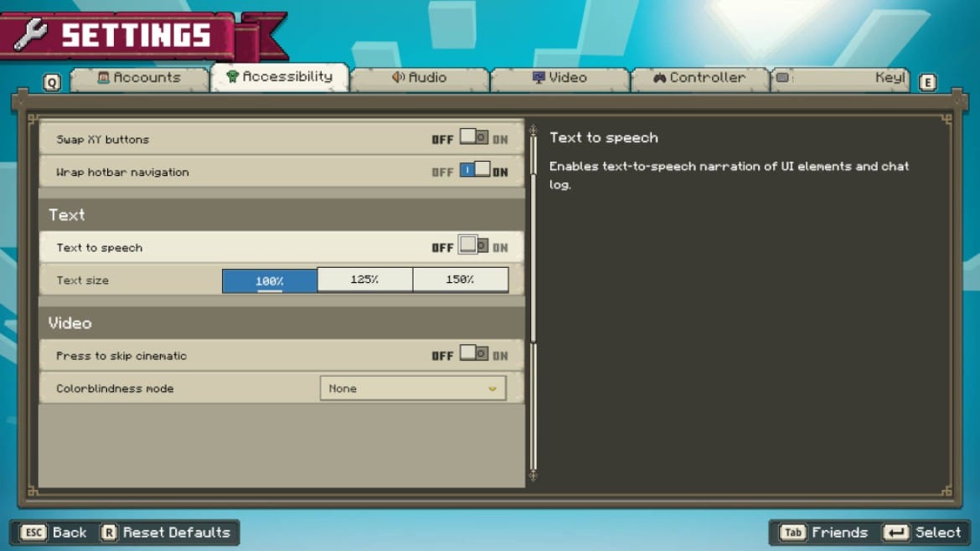
Task: Click the speaker icon on the Audio tab
Action: coord(397,77)
